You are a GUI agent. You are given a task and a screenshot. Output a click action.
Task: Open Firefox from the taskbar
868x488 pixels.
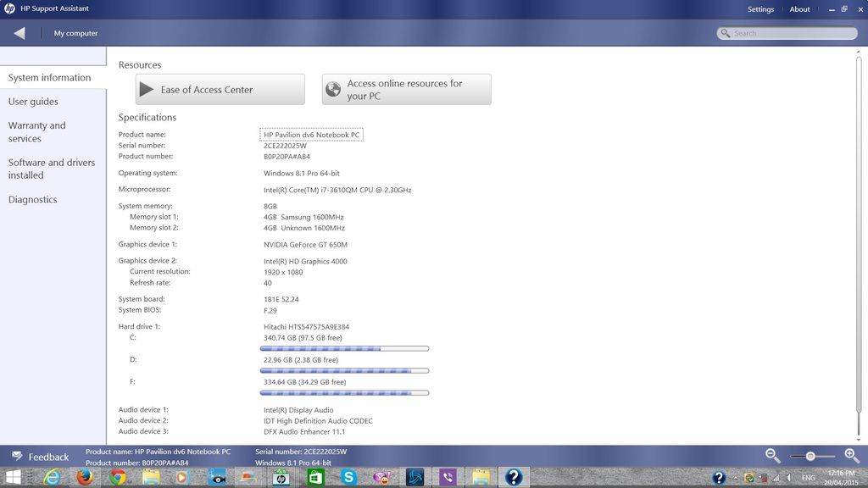(84, 478)
